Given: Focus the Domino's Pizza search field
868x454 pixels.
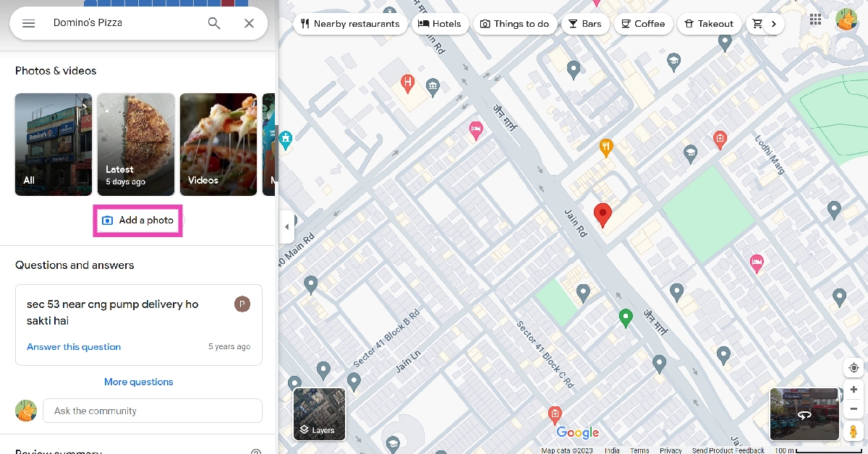Looking at the screenshot, I should [x=123, y=23].
